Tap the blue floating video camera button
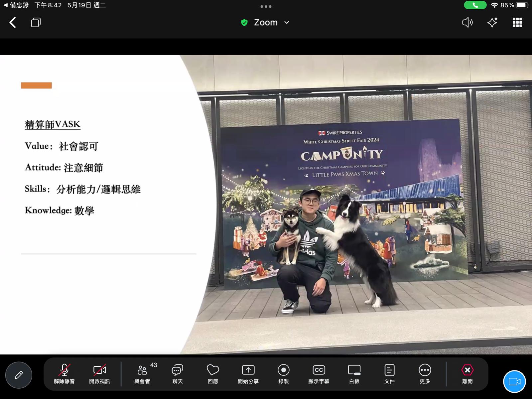Image resolution: width=532 pixels, height=399 pixels. point(514,381)
